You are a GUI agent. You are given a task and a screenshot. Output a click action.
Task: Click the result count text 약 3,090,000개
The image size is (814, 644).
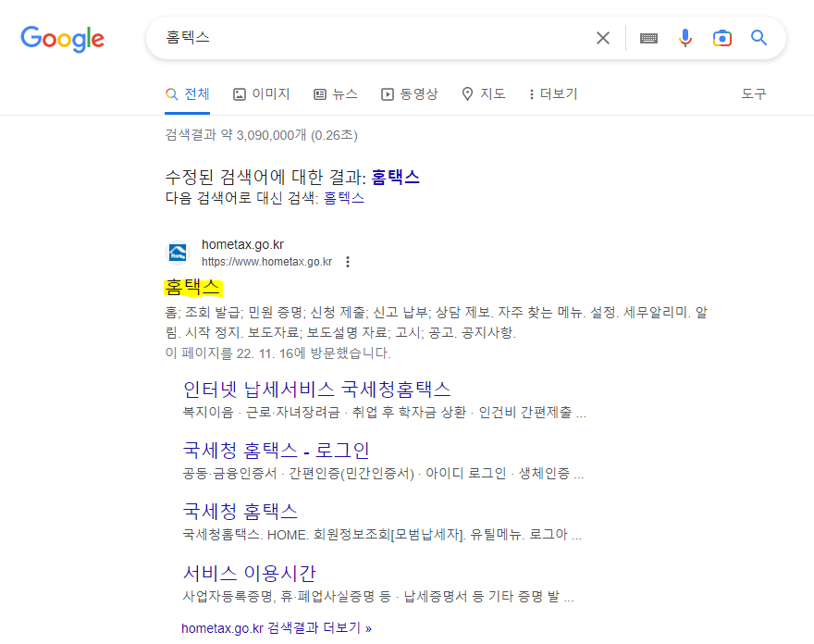(x=264, y=135)
